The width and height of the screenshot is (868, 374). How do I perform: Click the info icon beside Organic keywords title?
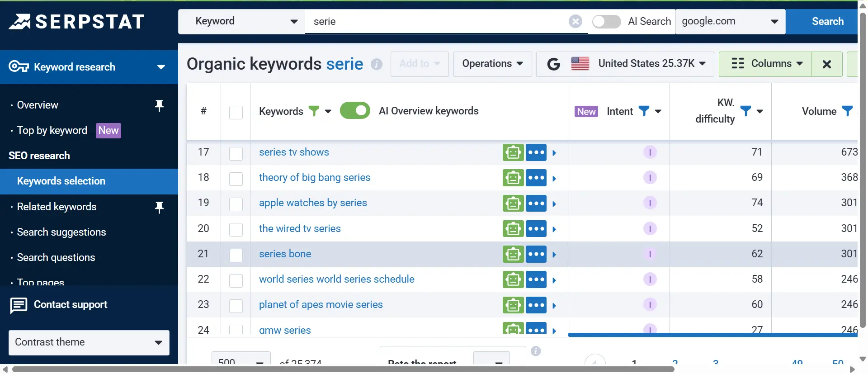point(376,64)
